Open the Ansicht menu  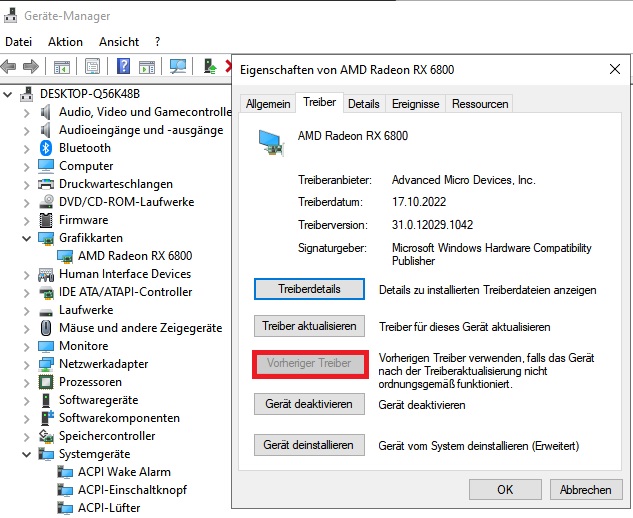point(119,42)
